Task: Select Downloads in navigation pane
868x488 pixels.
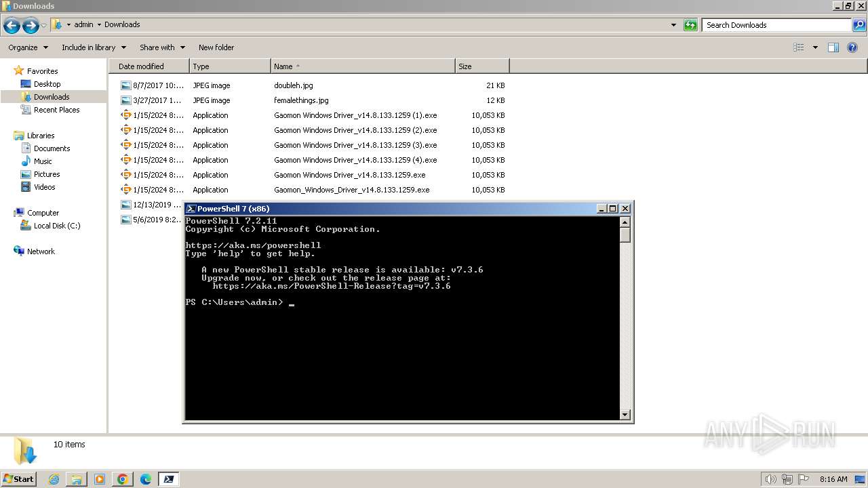Action: coord(52,97)
